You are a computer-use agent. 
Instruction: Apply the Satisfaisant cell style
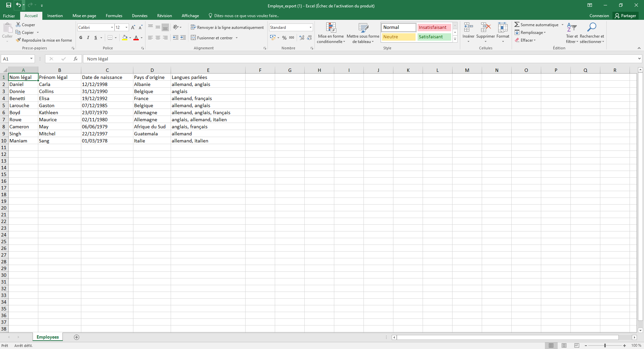coord(434,37)
